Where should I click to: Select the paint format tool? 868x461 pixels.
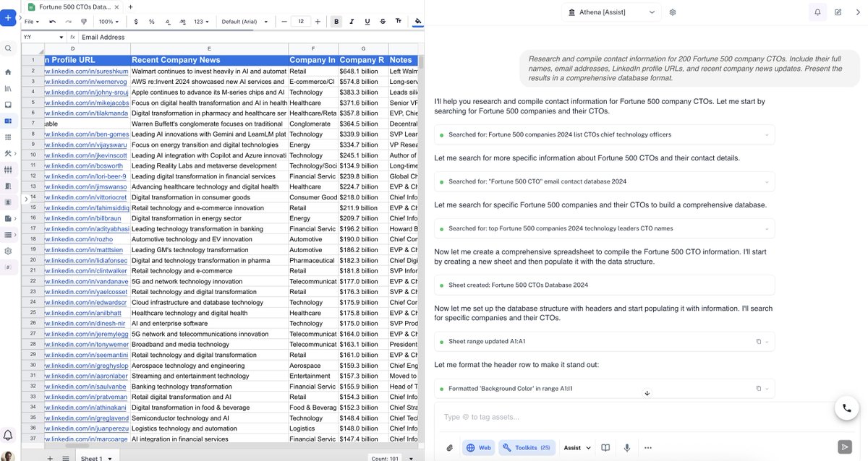[85, 22]
